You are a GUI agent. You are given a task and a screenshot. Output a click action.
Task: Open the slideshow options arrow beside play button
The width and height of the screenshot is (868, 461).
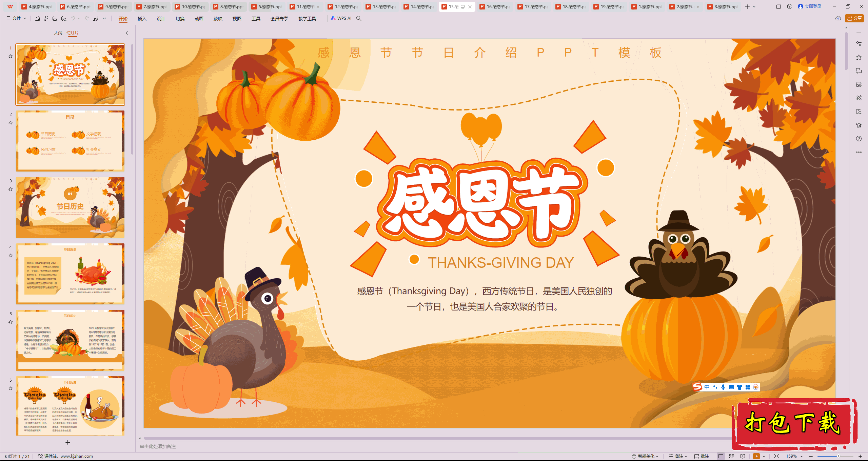(764, 456)
